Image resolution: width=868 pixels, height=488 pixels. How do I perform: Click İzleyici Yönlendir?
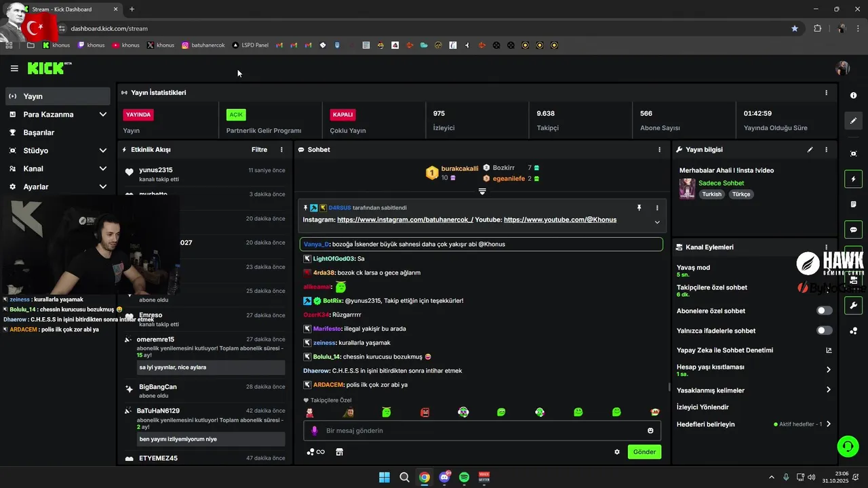pos(703,407)
